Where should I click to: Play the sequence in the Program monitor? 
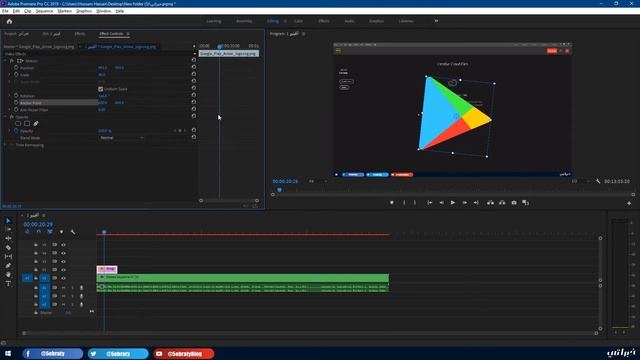(453, 202)
